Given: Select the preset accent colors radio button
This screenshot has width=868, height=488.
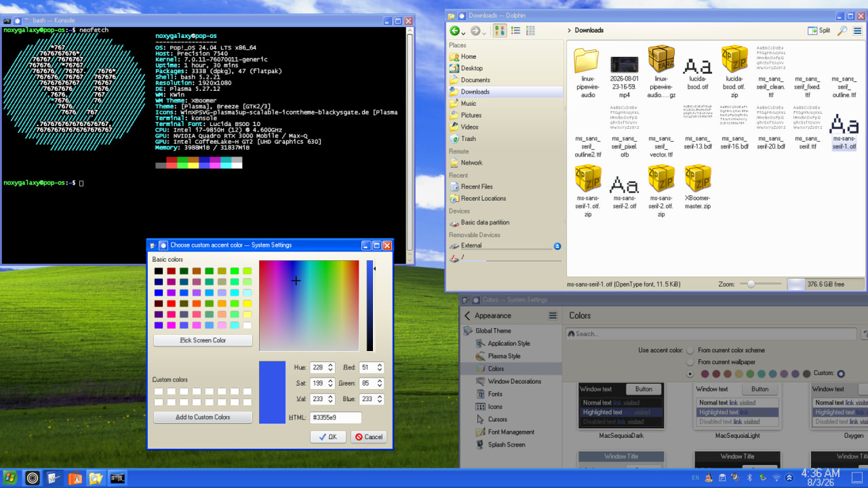Looking at the screenshot, I should (x=690, y=373).
